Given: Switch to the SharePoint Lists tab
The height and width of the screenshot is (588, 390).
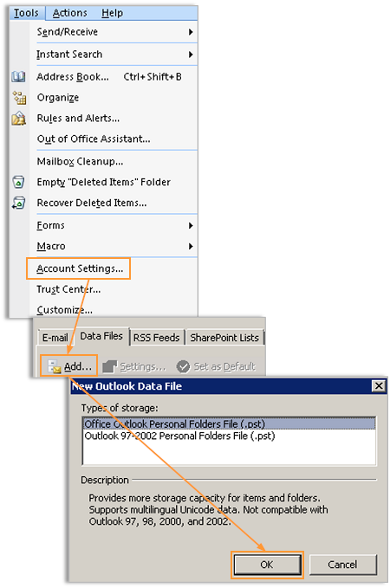Looking at the screenshot, I should point(224,338).
